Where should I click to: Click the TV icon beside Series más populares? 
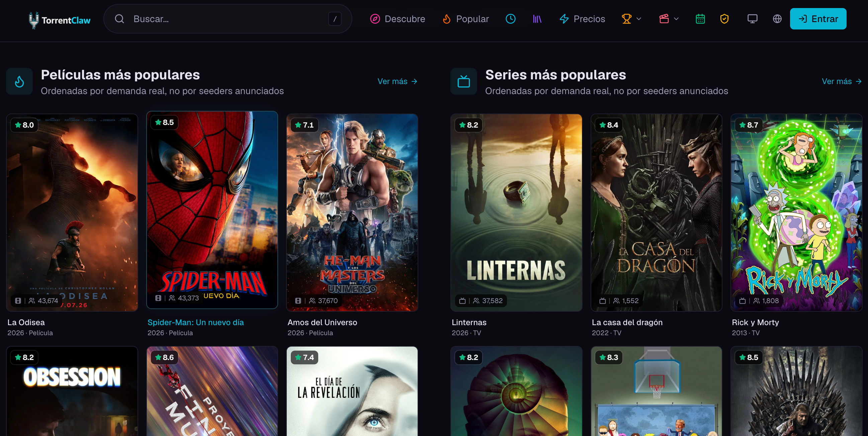pos(464,82)
